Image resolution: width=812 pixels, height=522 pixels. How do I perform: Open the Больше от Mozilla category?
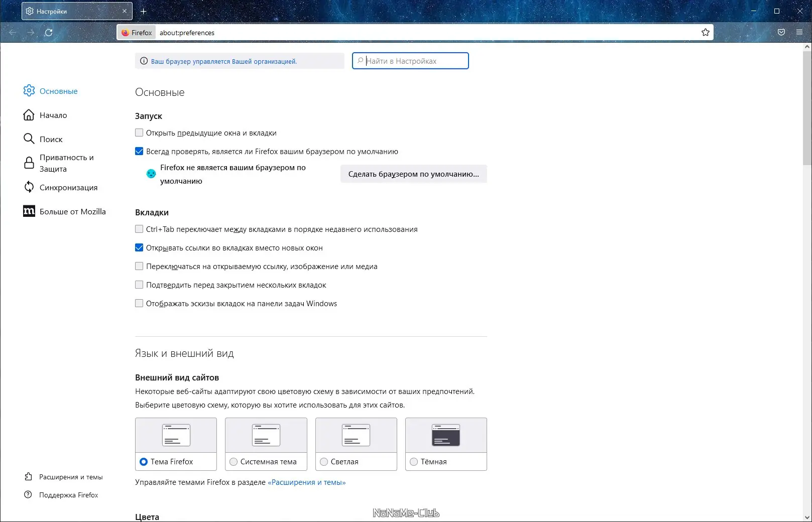click(x=73, y=211)
